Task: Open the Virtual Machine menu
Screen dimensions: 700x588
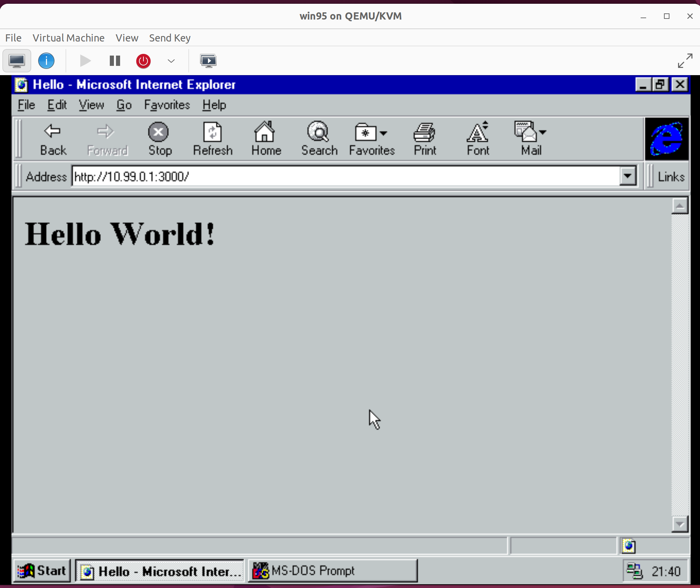Action: (x=69, y=38)
